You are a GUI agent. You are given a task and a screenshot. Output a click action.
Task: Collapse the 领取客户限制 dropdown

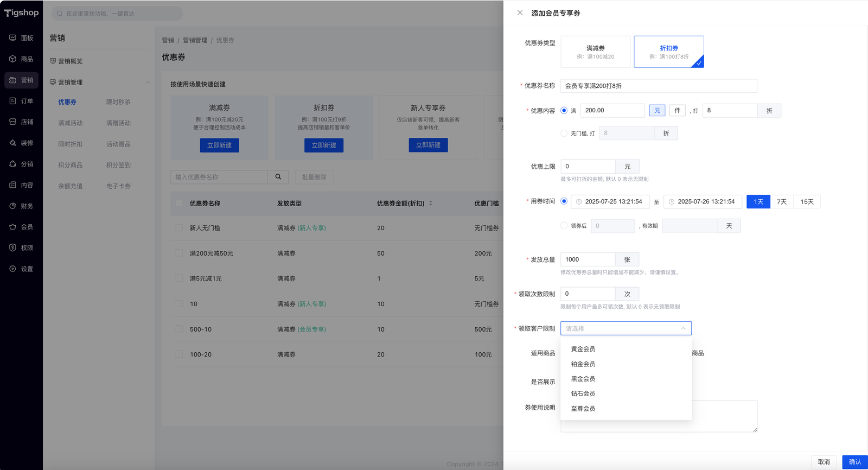(x=683, y=328)
